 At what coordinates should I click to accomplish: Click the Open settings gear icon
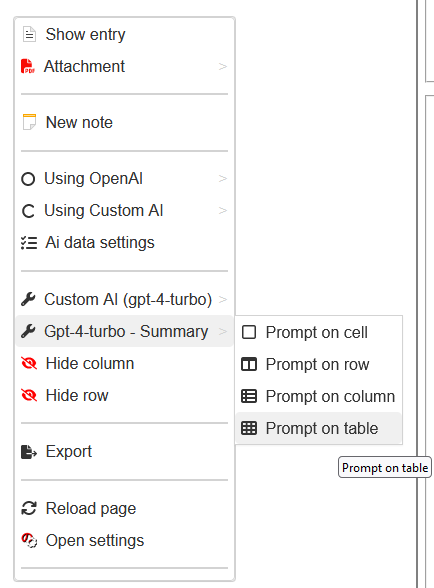[x=29, y=540]
